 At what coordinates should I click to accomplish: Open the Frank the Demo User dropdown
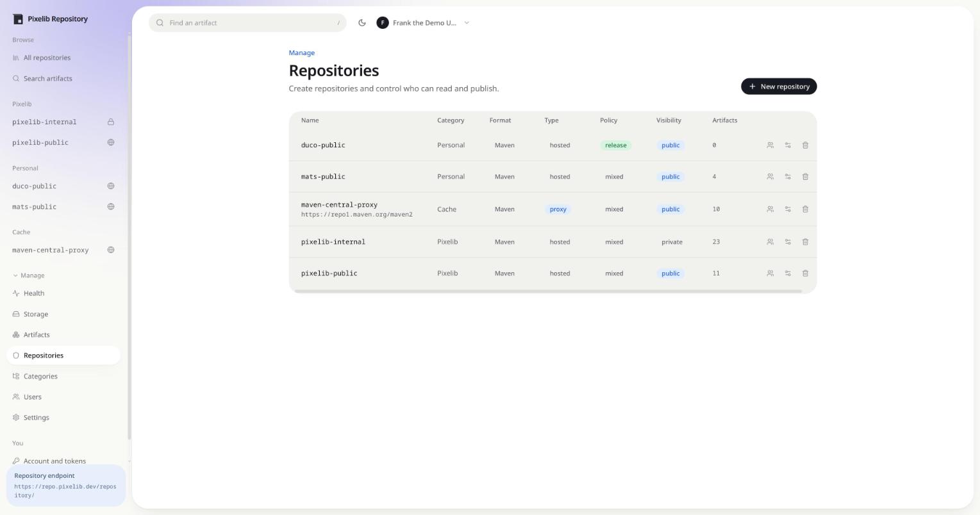coord(424,23)
